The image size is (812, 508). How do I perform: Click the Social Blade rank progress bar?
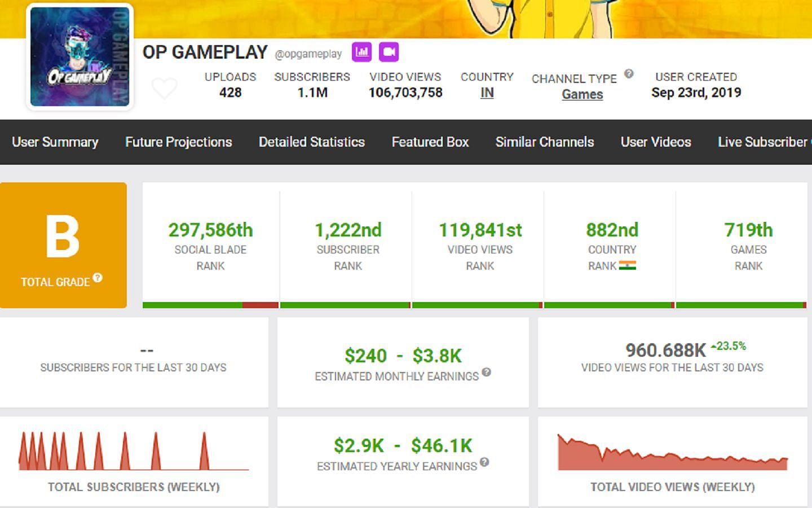tap(210, 305)
